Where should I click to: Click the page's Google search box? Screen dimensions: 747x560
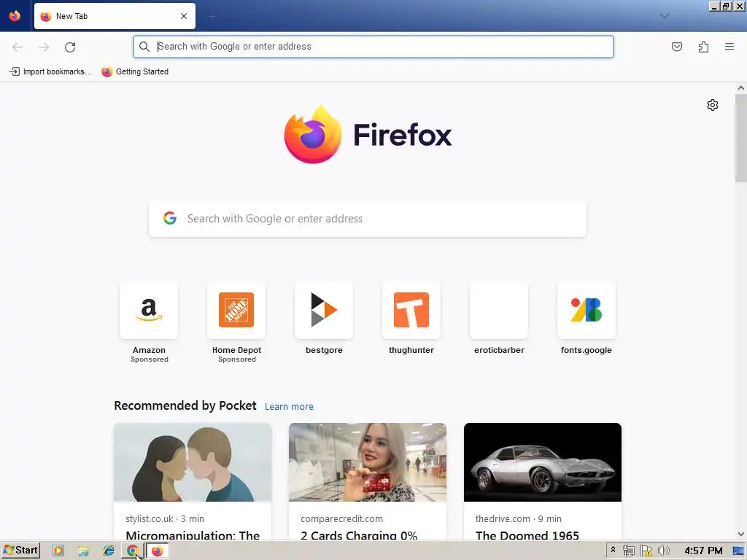(x=368, y=219)
